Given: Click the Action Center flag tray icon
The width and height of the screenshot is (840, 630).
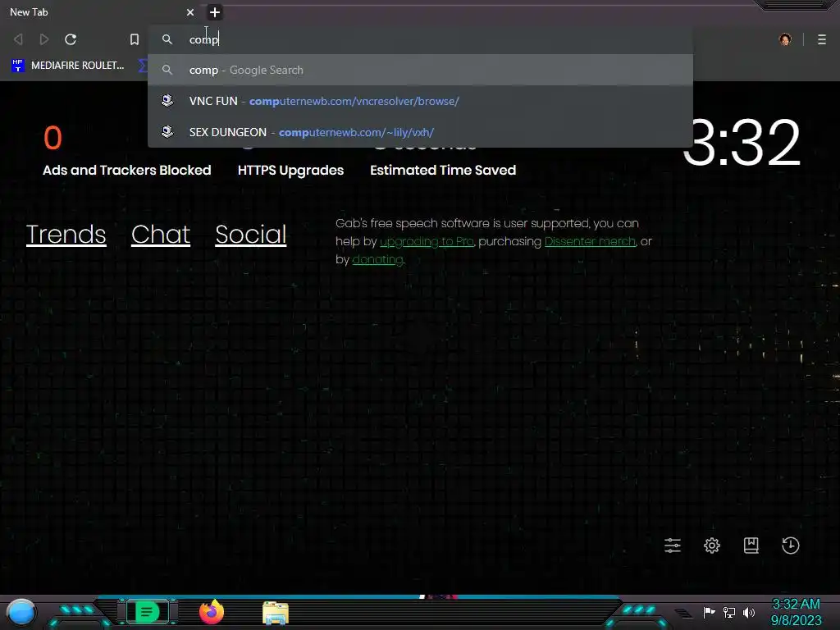Looking at the screenshot, I should [x=710, y=612].
